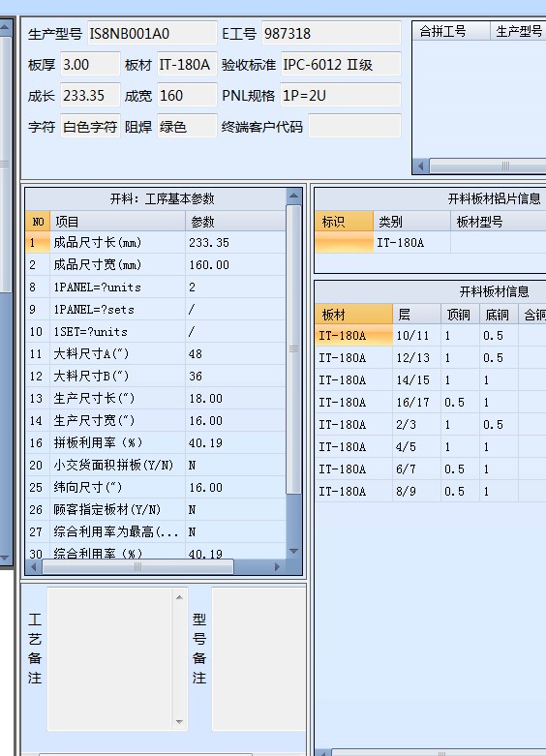This screenshot has height=756, width=546.
Task: Click empty 终端客户代码 input field
Action: coord(354,127)
